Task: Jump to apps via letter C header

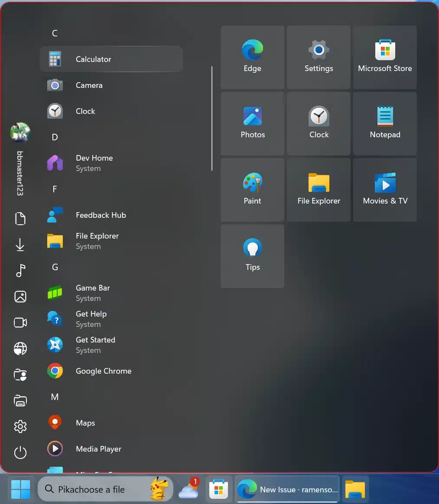Action: [x=55, y=33]
